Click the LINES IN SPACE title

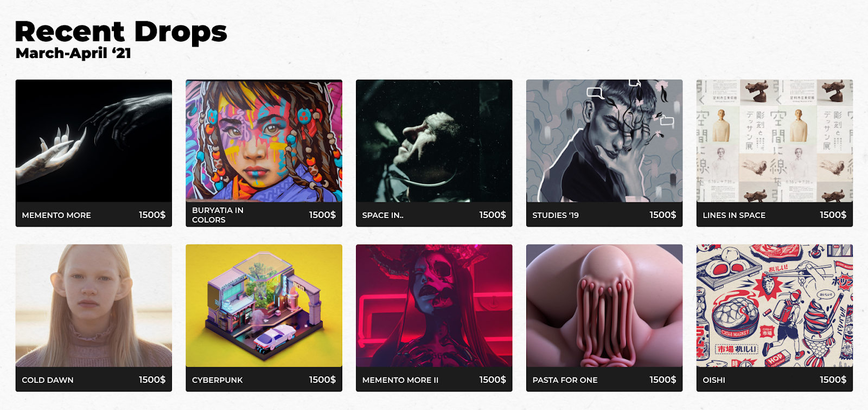(734, 215)
